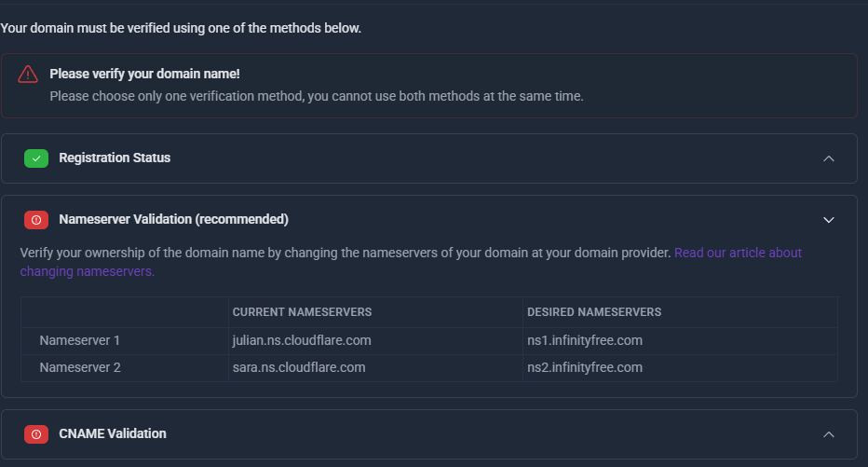Collapse the Nameserver Validation section chevron

(829, 220)
